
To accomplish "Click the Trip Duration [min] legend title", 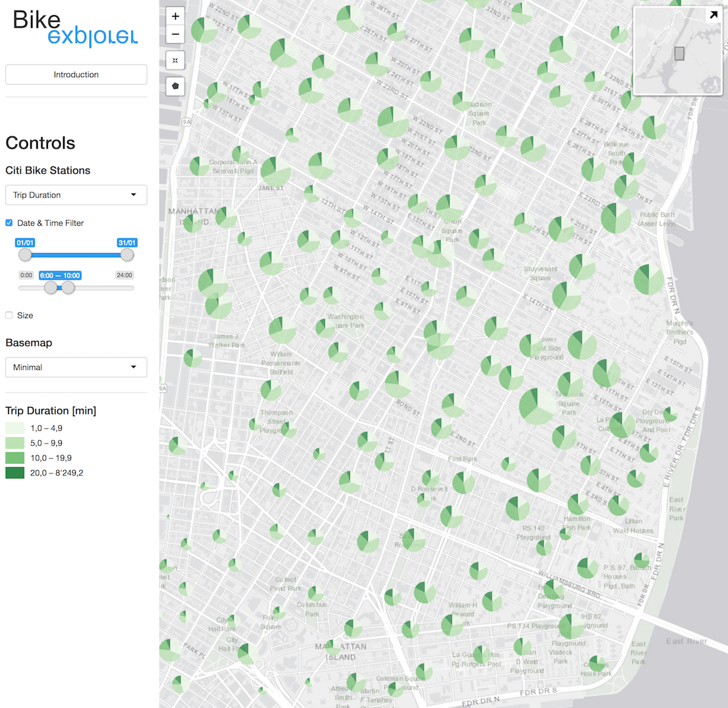I will pyautogui.click(x=51, y=411).
